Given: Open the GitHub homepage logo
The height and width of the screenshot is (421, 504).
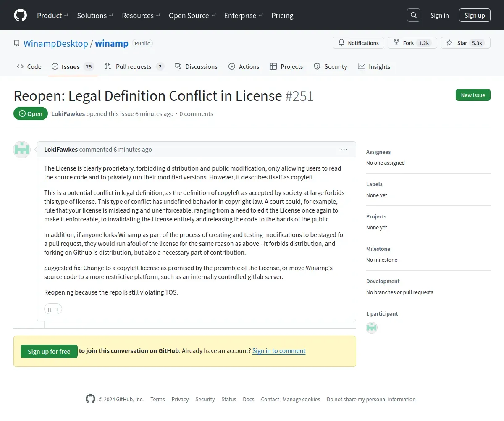Looking at the screenshot, I should tap(20, 15).
